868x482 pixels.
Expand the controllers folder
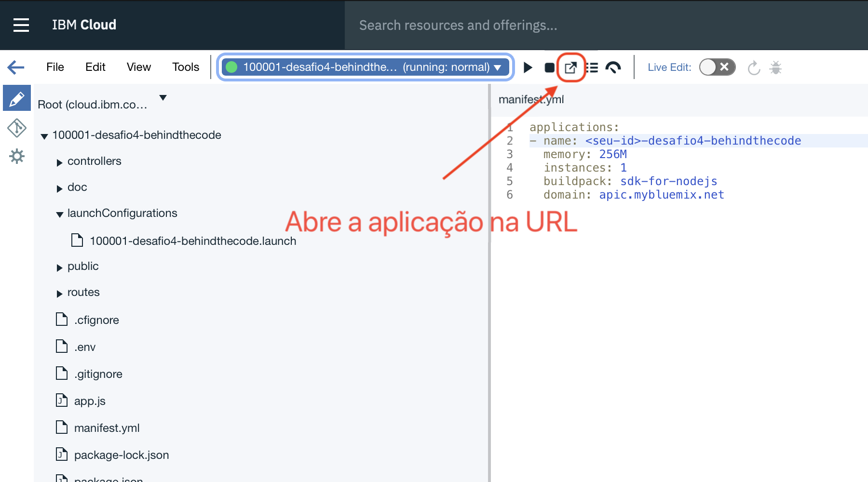coord(59,163)
